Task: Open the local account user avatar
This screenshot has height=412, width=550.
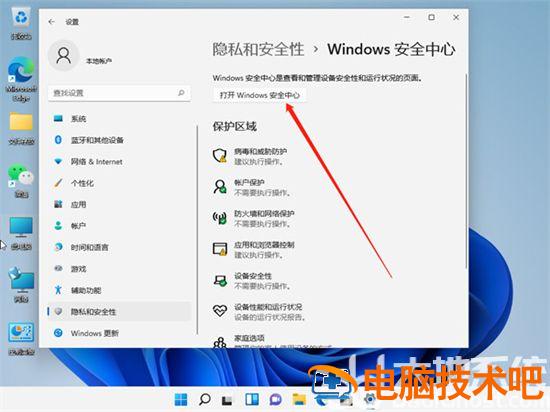Action: click(63, 56)
